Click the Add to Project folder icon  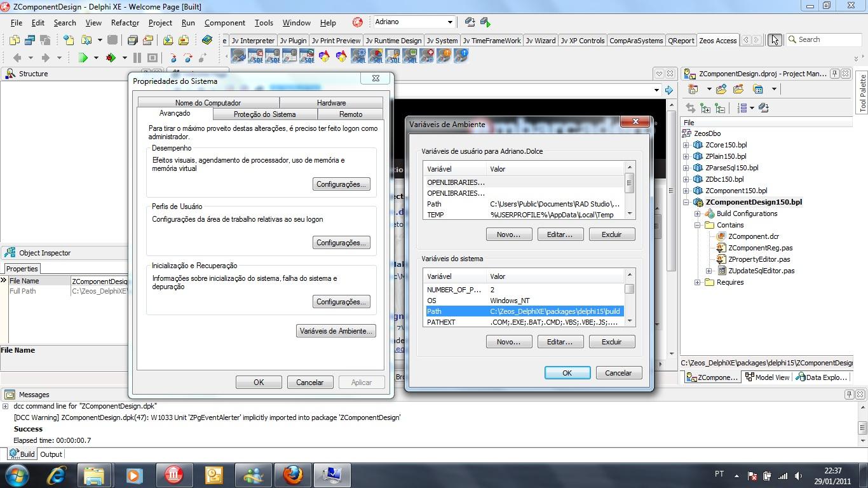tap(168, 40)
